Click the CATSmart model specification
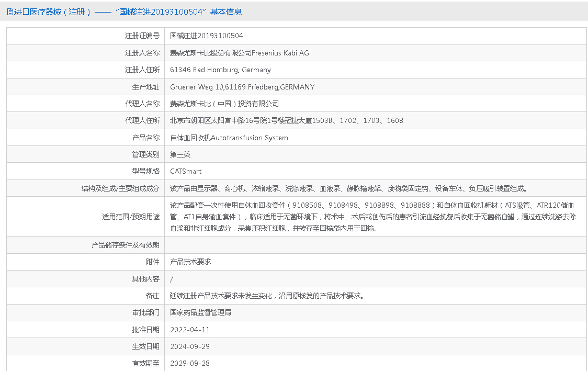The width and height of the screenshot is (588, 371). click(x=186, y=171)
